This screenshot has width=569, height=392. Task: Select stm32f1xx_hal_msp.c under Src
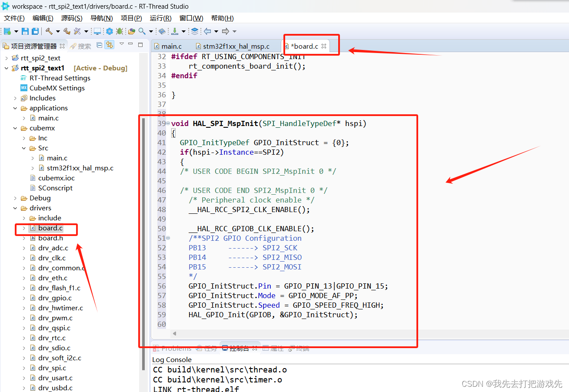pos(76,168)
